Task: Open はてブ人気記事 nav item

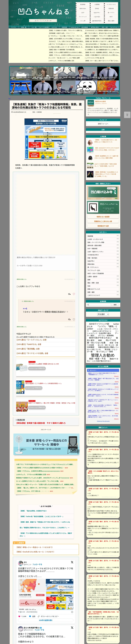Action: [44, 27]
